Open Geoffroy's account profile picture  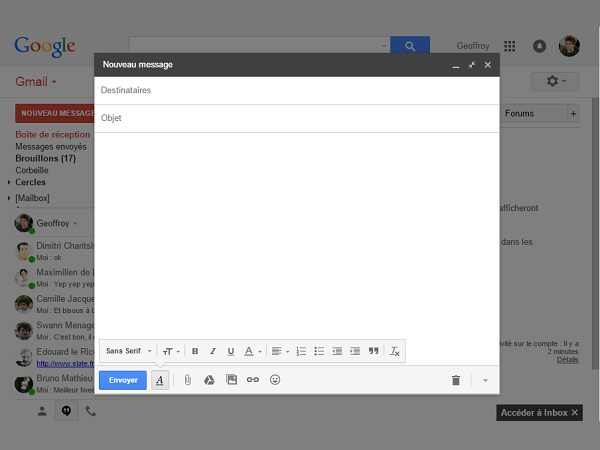tap(569, 46)
